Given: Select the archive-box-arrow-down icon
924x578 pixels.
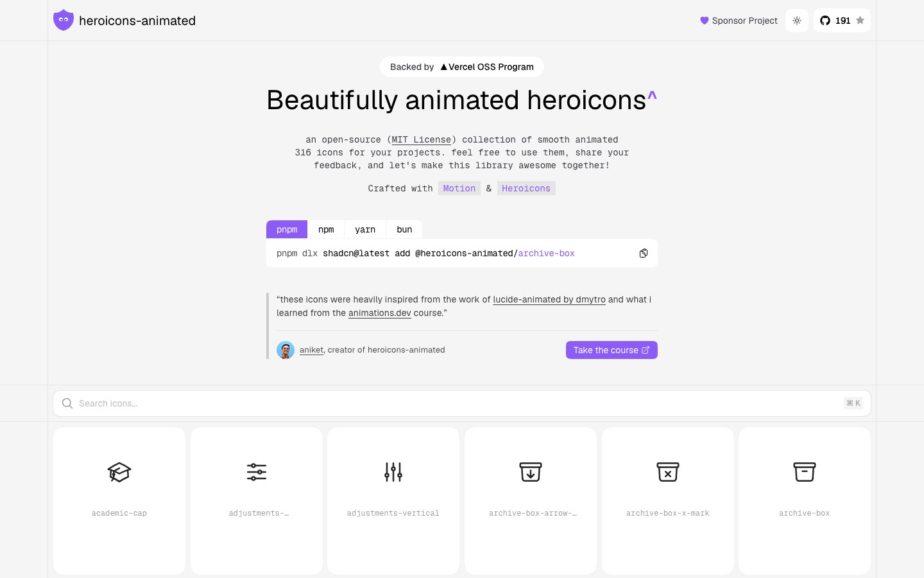Looking at the screenshot, I should 531,472.
